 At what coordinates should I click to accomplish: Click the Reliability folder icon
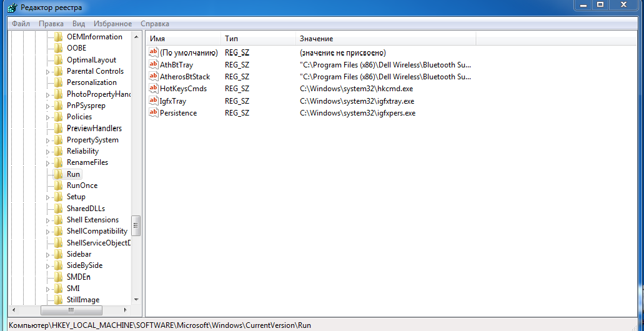click(58, 151)
